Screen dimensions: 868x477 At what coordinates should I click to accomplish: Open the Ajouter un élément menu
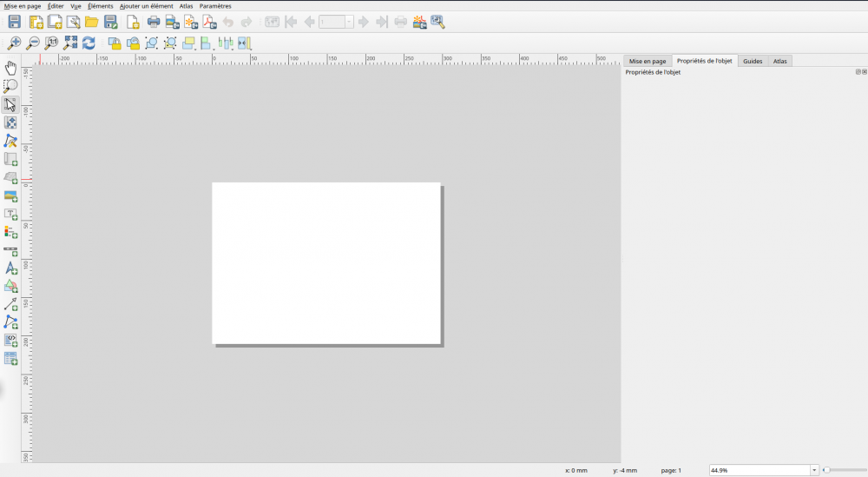(x=146, y=6)
